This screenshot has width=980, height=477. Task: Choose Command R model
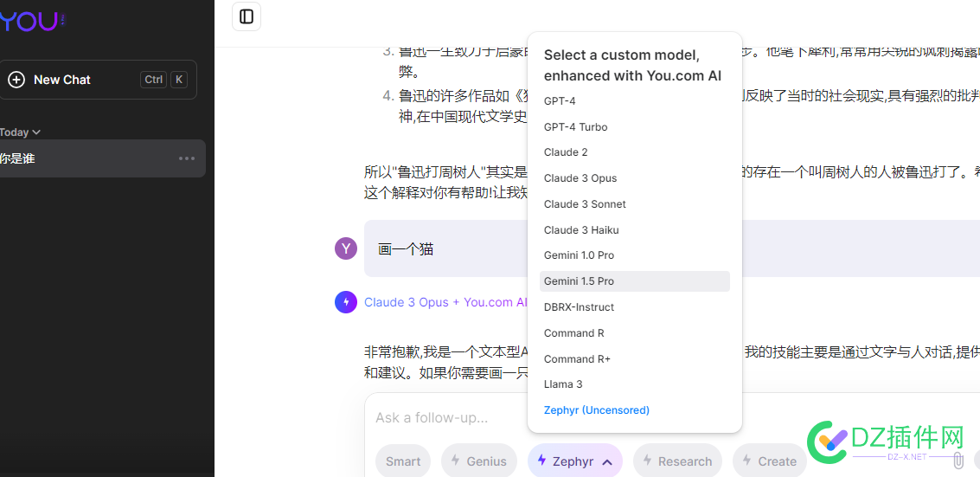[634, 333]
